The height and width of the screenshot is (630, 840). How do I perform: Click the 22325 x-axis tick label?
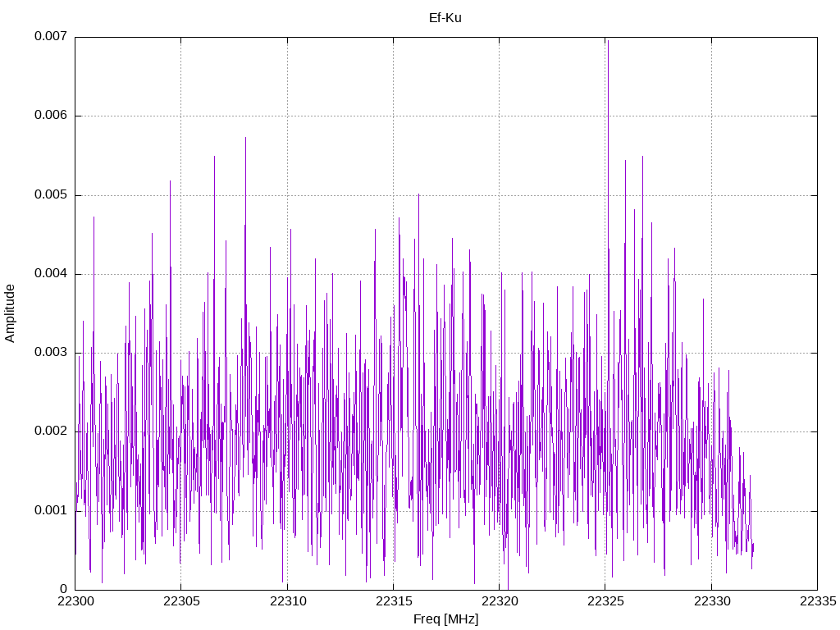click(x=605, y=601)
